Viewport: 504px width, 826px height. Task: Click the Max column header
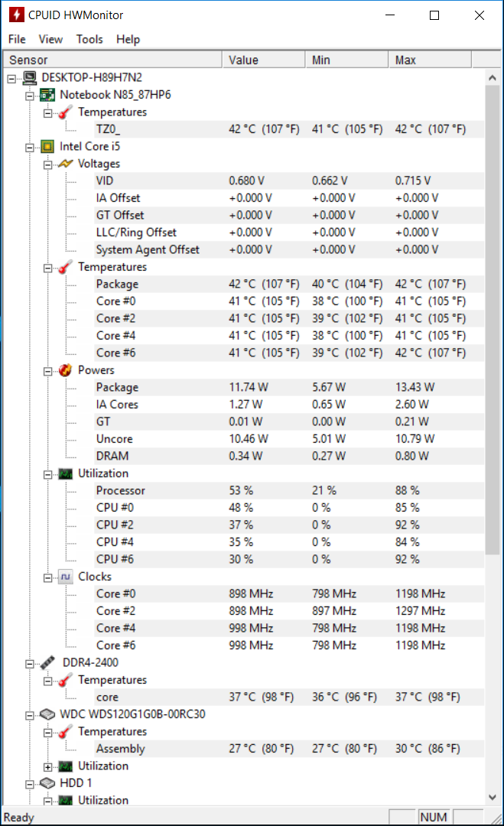coord(431,60)
